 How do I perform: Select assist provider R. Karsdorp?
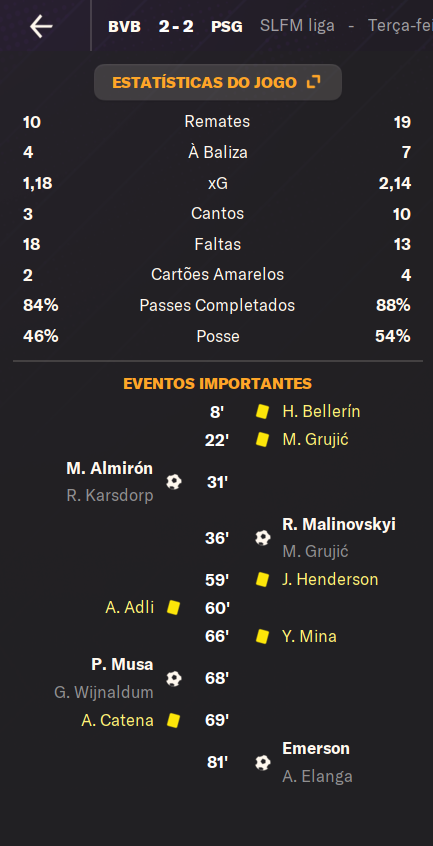pyautogui.click(x=110, y=495)
